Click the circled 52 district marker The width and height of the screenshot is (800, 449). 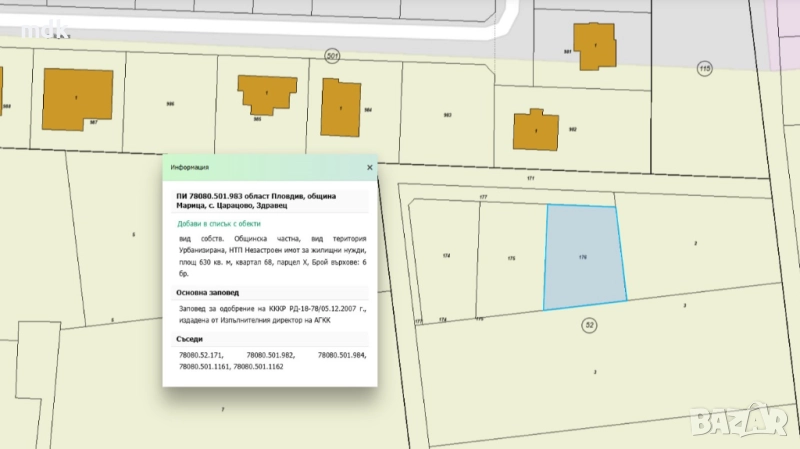[589, 326]
